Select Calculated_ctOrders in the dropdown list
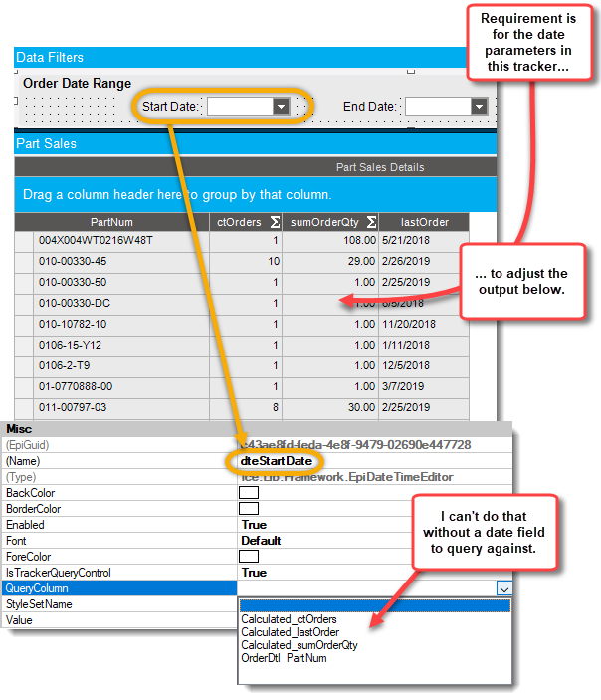This screenshot has width=601, height=700. coord(289,619)
